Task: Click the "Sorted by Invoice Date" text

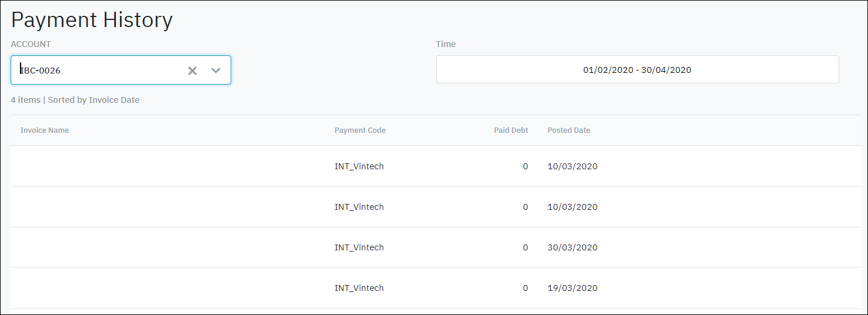Action: tap(94, 100)
